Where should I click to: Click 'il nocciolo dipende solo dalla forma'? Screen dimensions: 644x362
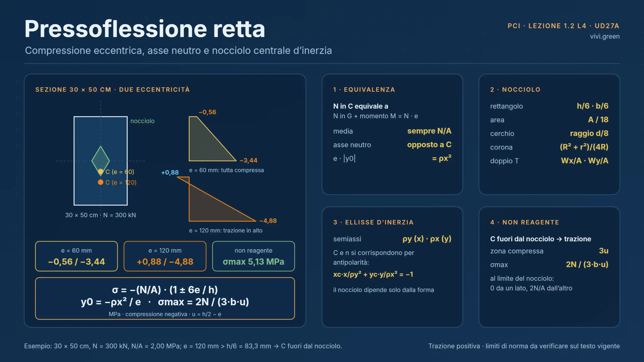pos(384,290)
